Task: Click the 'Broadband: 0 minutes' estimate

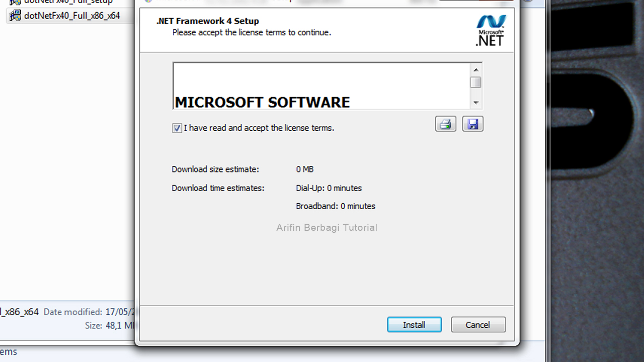Action: tap(336, 206)
